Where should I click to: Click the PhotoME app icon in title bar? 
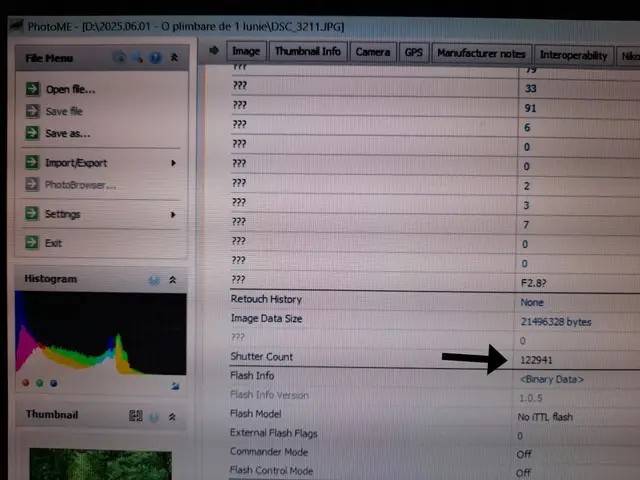[x=16, y=26]
